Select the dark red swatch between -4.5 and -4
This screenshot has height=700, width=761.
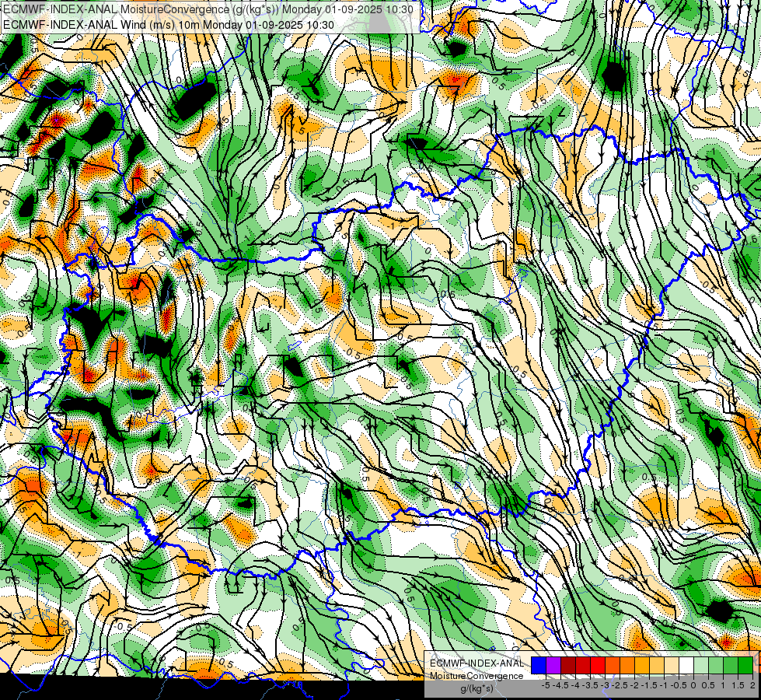coord(568,665)
